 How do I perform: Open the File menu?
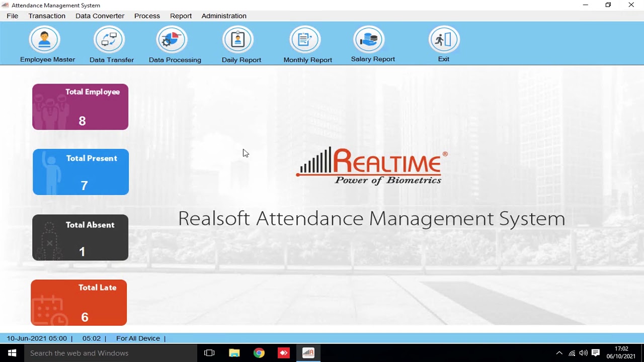[13, 16]
